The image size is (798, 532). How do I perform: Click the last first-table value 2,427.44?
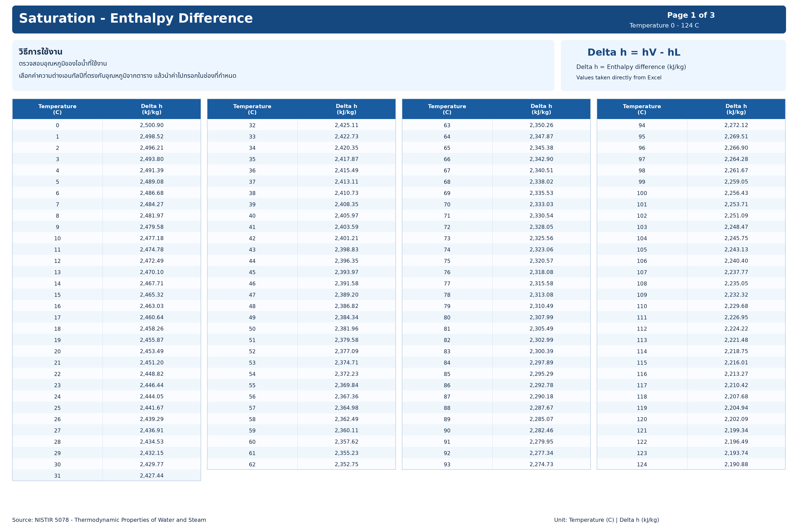pyautogui.click(x=152, y=476)
